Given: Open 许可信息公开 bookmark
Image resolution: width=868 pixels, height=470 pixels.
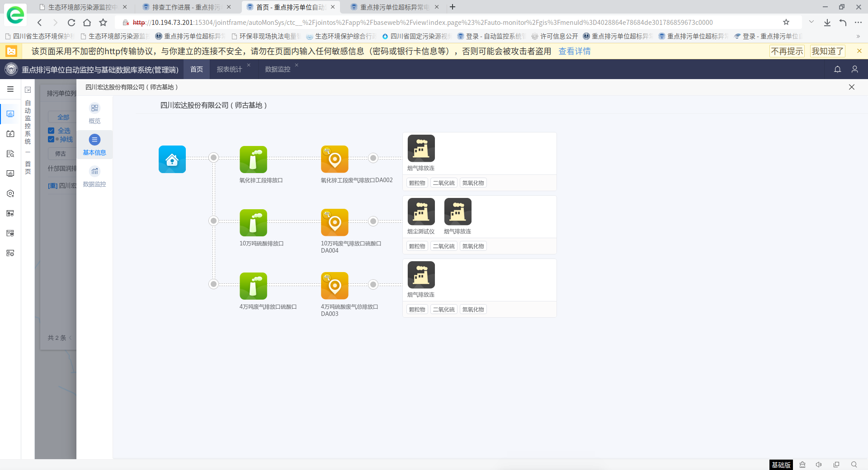Looking at the screenshot, I should (x=555, y=36).
